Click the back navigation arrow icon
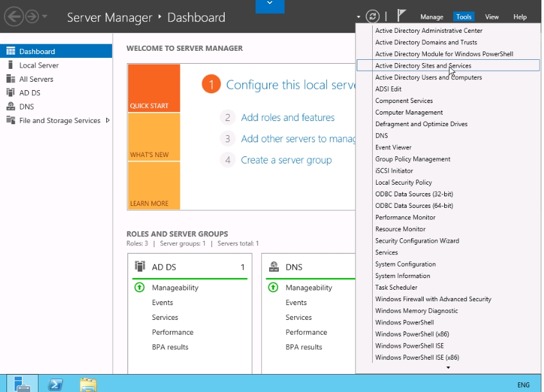The image size is (544, 392). coord(14,17)
